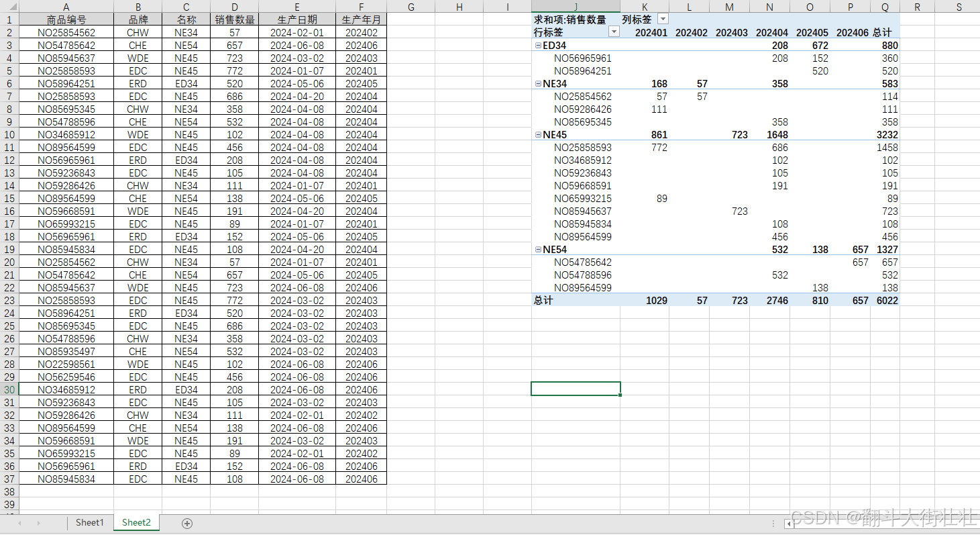Select column S header
Screen dimensions: 980x535
click(x=959, y=7)
